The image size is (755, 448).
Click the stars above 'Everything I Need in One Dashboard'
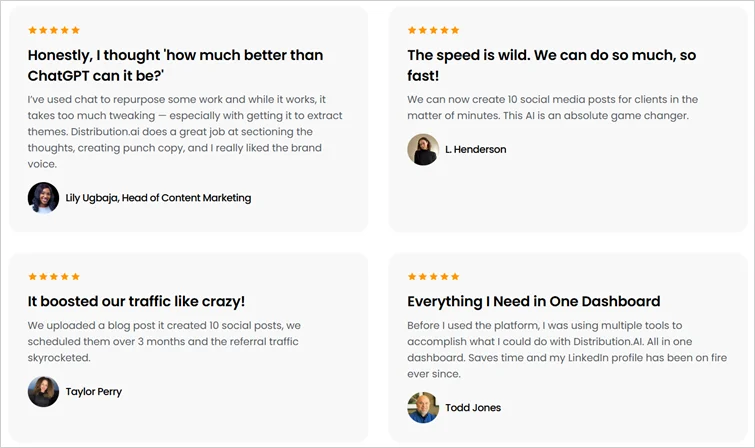click(x=433, y=276)
